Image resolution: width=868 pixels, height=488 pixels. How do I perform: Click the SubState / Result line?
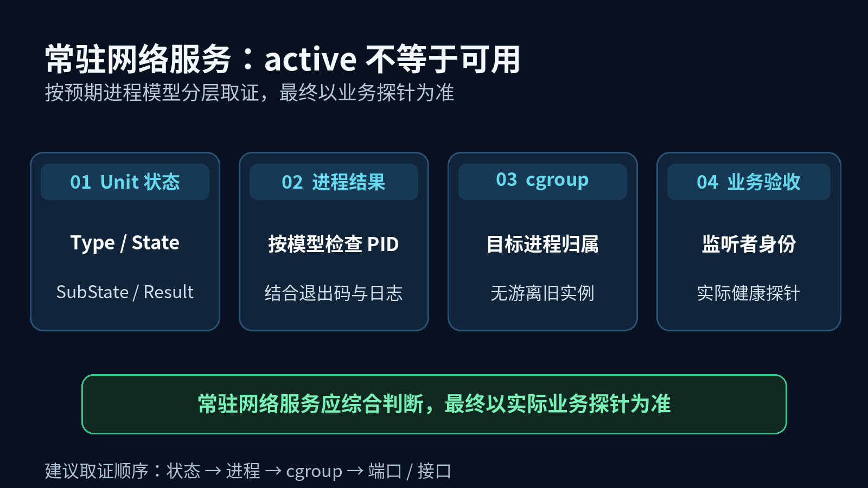[125, 292]
